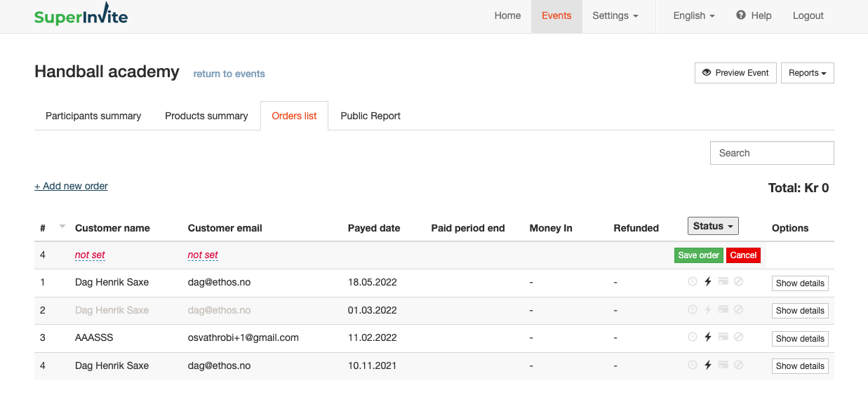
Task: Follow the return to events link
Action: tap(229, 74)
